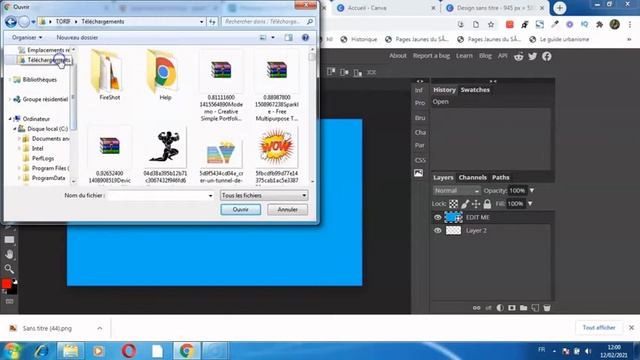
Task: Select the funnel graphic image file
Action: tap(221, 159)
